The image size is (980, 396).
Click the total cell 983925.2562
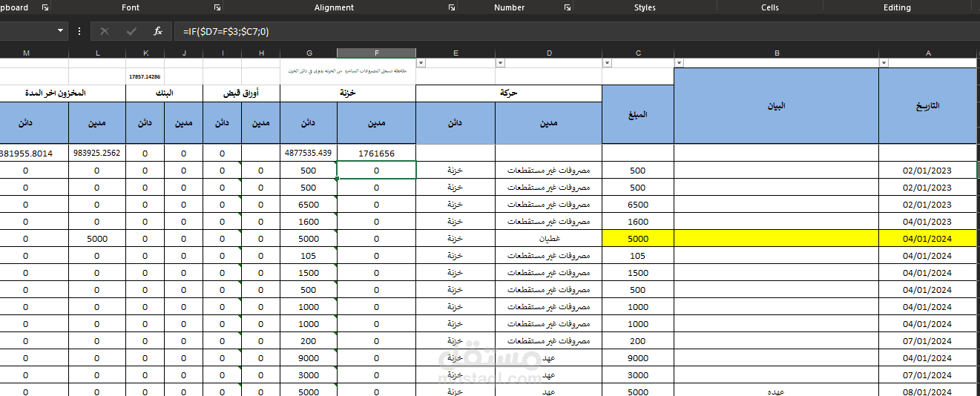coord(97,153)
